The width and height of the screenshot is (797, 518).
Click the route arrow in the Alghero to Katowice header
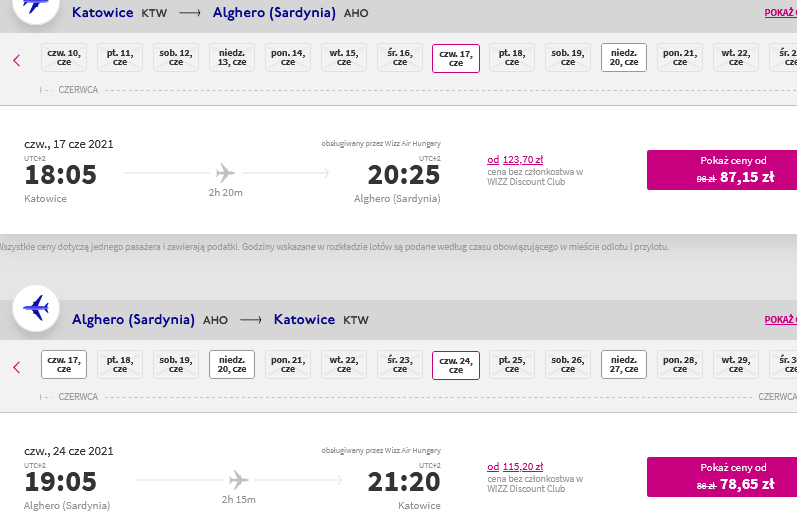tap(251, 320)
